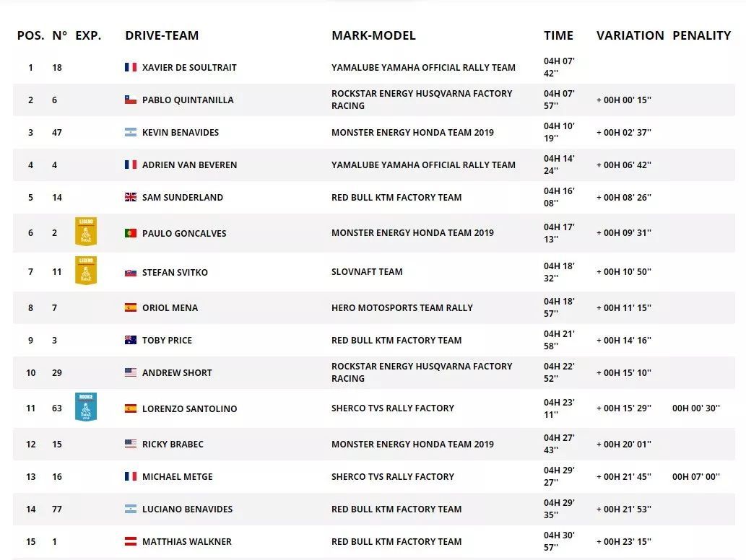This screenshot has height=560, width=746.
Task: Click the Spanish flag next to Oriol Mena
Action: point(131,307)
